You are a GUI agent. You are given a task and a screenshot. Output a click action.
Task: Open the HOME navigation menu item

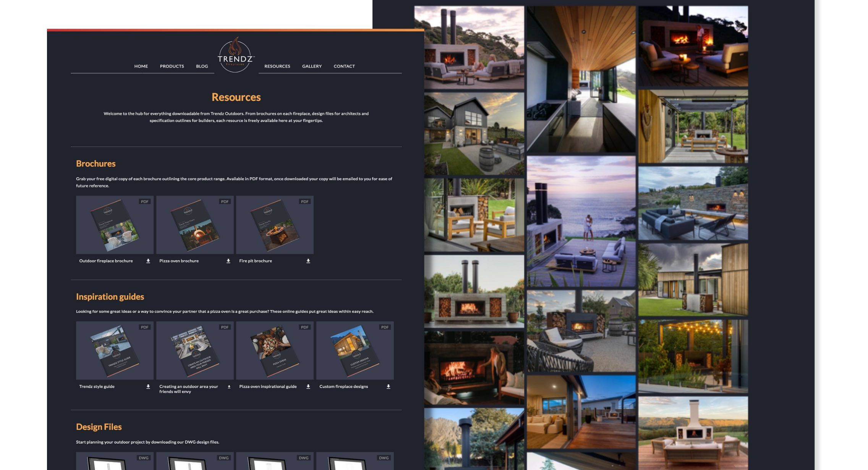[141, 65]
